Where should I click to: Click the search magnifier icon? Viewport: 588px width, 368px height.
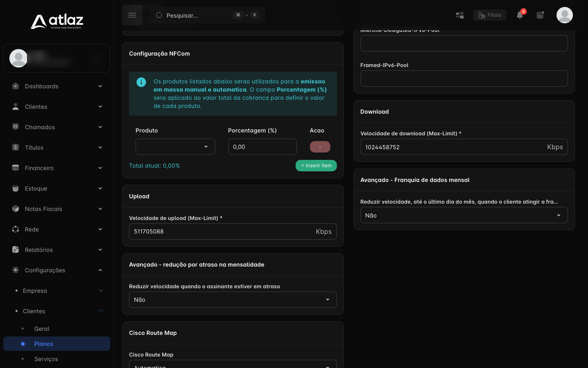[x=159, y=15]
